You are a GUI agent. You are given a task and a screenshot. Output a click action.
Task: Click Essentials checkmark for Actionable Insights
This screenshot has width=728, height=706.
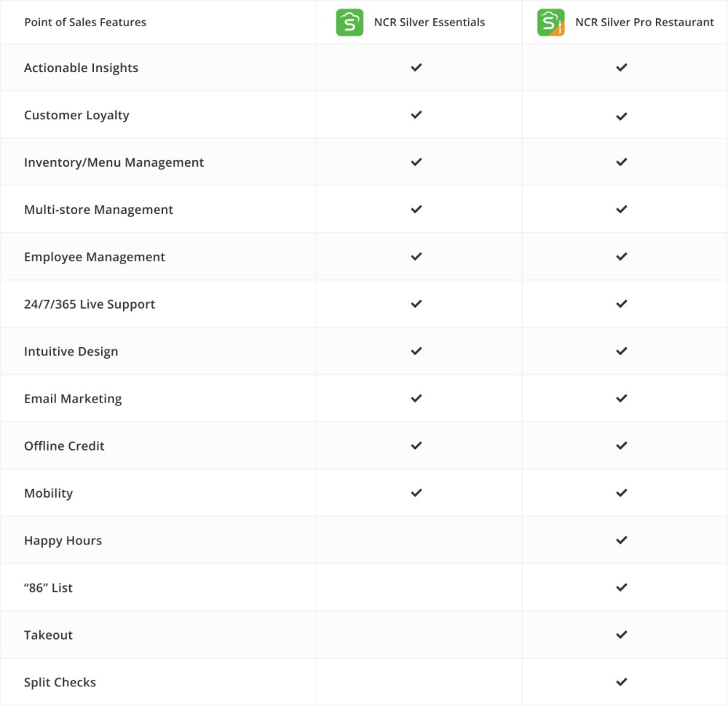(416, 68)
